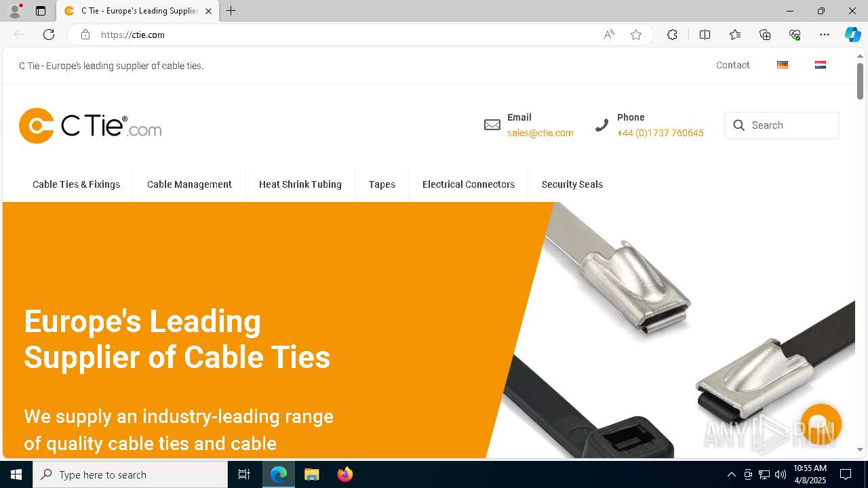Click Read aloud icon in address bar
Screen dimensions: 868x488
[x=609, y=35]
